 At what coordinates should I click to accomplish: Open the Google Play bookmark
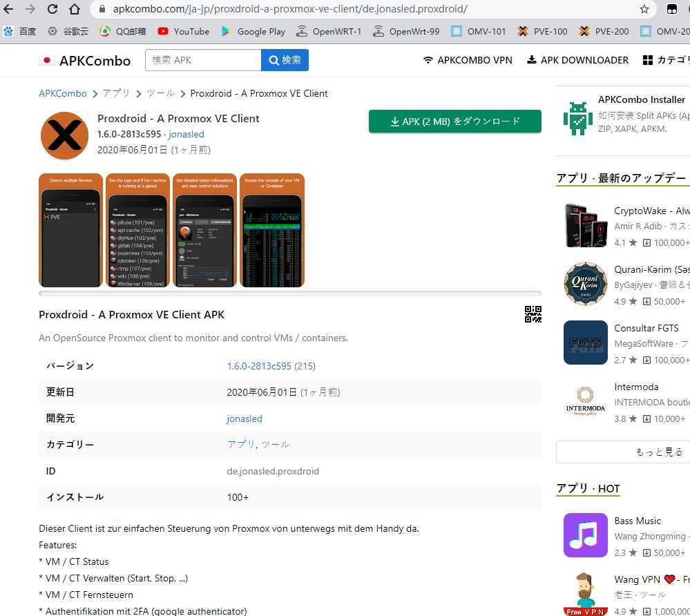(253, 31)
